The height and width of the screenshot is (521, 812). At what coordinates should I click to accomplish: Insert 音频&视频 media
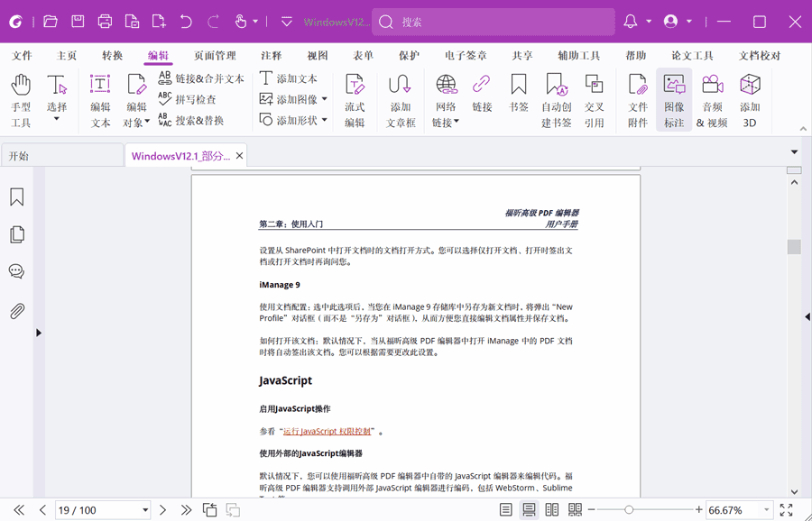click(x=712, y=100)
